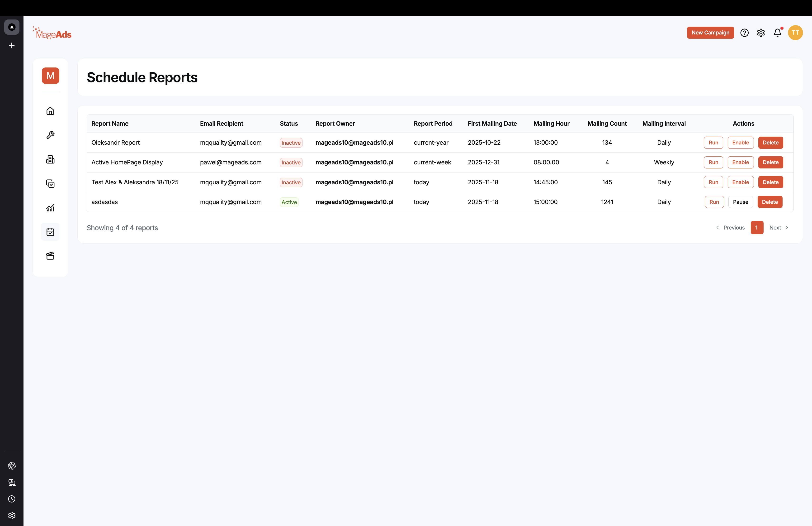The image size is (812, 526).
Task: Open the Home icon in sidebar
Action: tap(50, 111)
